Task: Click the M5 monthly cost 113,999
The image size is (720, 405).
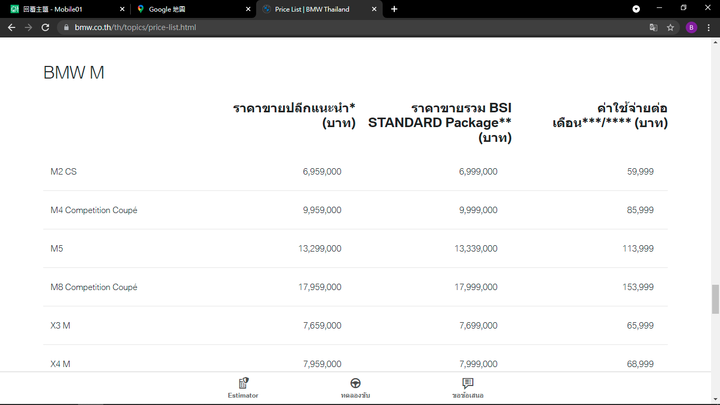Action: [638, 248]
